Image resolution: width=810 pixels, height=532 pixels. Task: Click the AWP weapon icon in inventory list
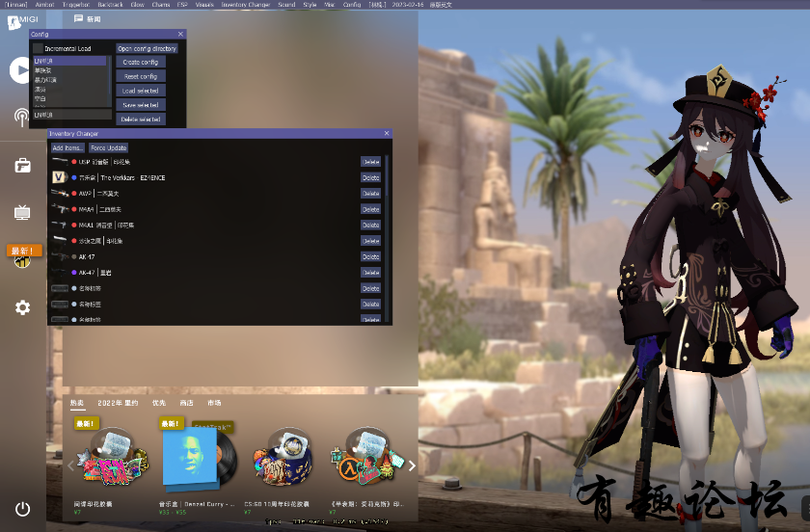60,193
